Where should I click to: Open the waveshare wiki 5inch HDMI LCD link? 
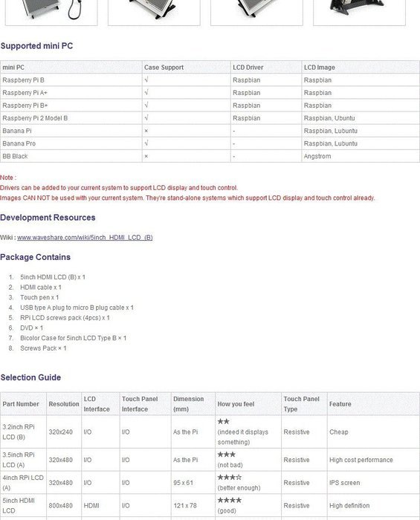(x=85, y=238)
